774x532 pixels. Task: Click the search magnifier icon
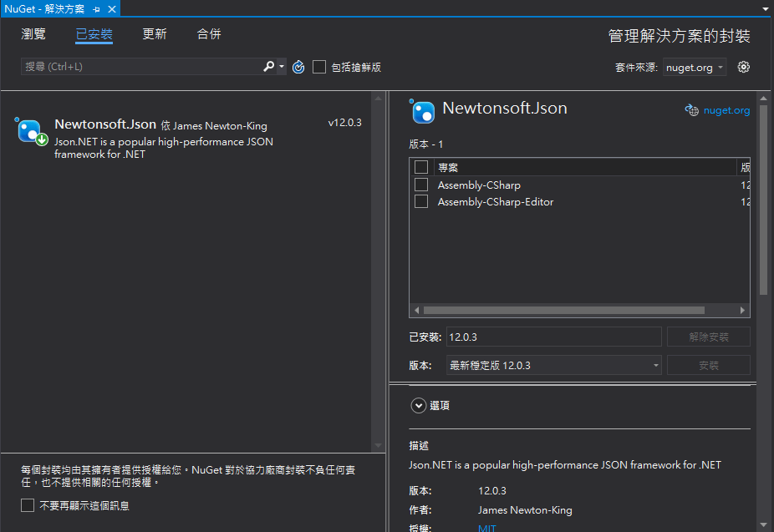pyautogui.click(x=269, y=67)
